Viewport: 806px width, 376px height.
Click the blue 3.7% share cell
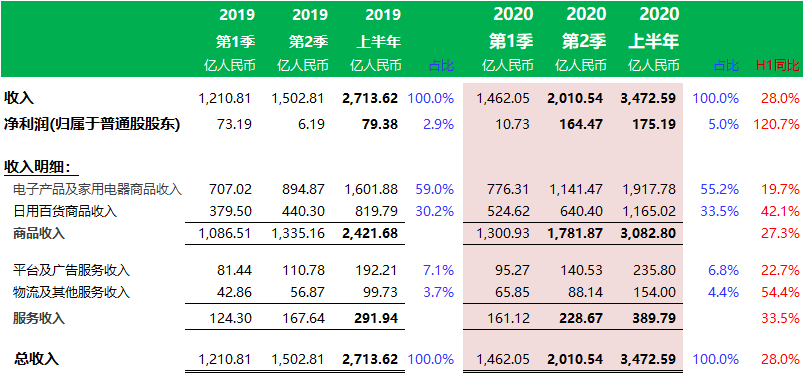[438, 292]
